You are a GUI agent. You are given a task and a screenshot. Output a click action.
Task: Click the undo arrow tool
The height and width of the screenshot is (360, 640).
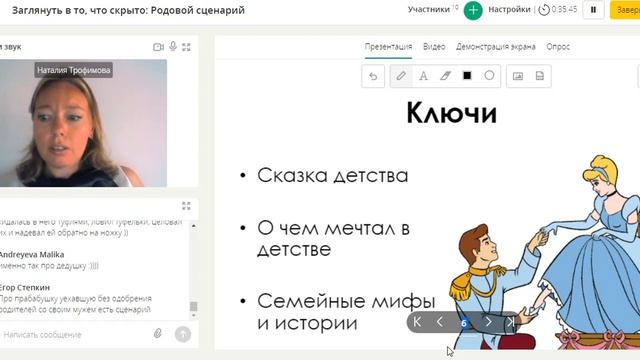[373, 76]
